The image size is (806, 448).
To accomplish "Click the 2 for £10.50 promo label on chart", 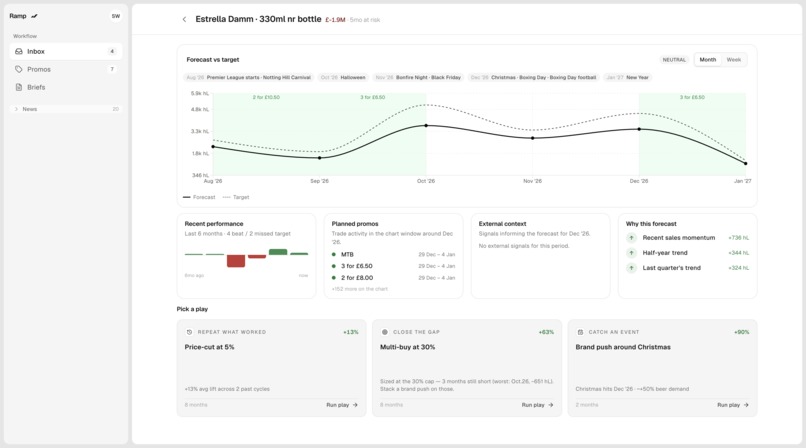I will (266, 97).
